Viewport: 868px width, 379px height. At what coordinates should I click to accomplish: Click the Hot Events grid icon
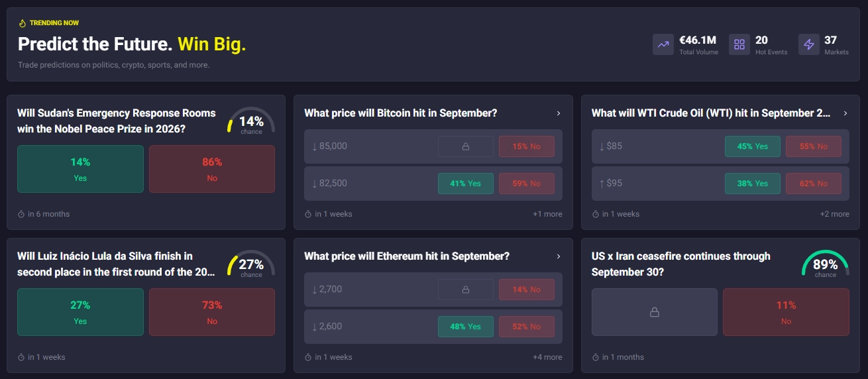pos(739,44)
